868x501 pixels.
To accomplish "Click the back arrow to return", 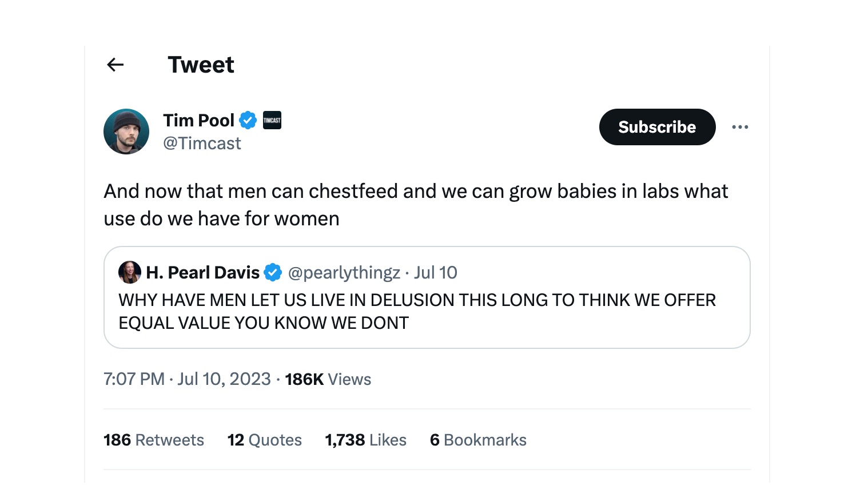I will pos(115,65).
